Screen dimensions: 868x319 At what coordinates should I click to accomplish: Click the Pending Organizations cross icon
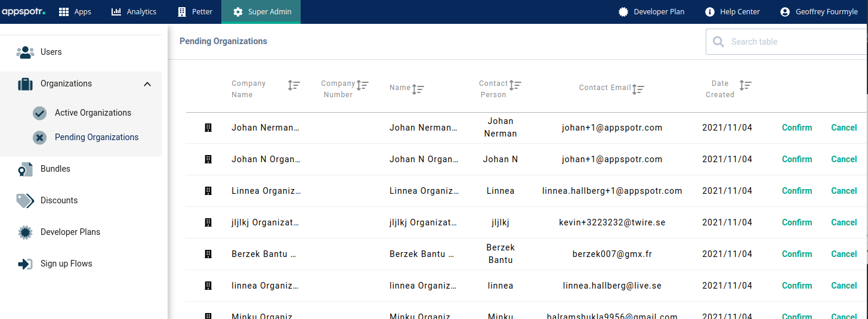pos(39,138)
